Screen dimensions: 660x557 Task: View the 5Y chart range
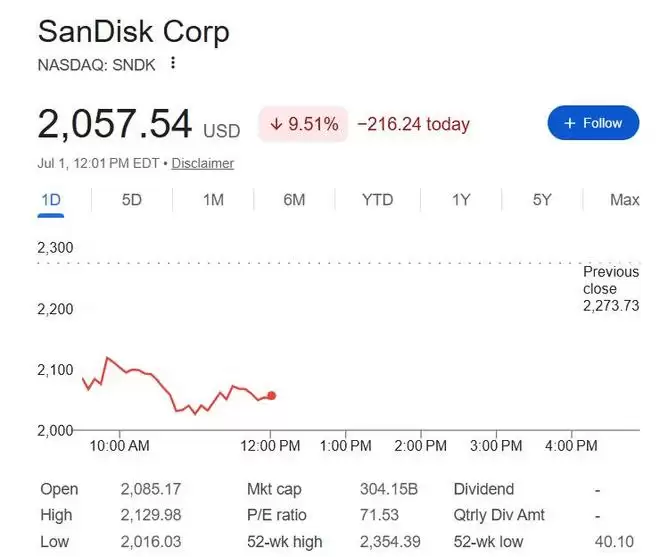tap(542, 200)
